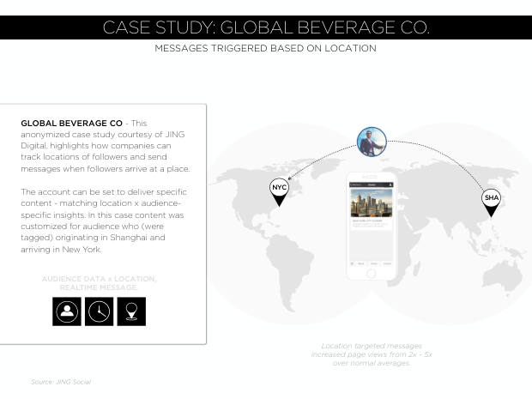Click the location pin icon tile
This screenshot has height=399, width=532.
(x=131, y=311)
